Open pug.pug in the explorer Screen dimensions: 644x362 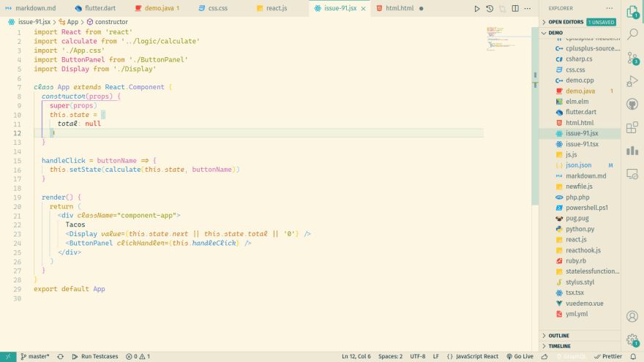(580, 219)
